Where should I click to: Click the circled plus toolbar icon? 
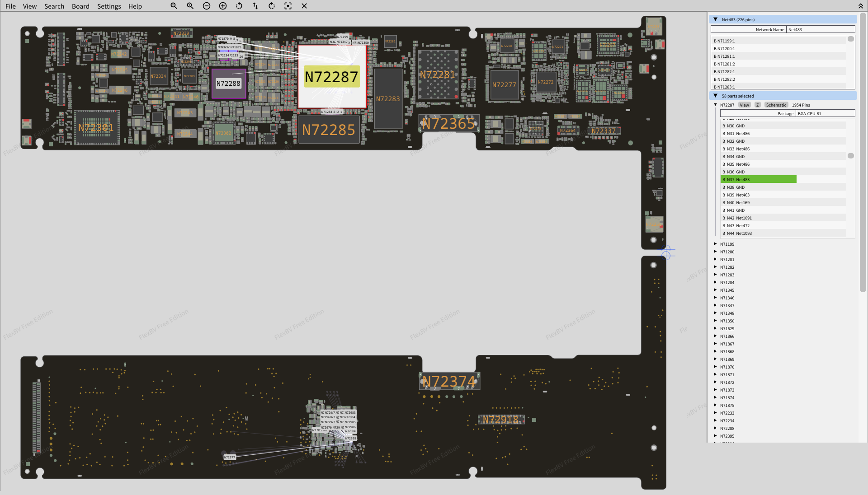[223, 6]
